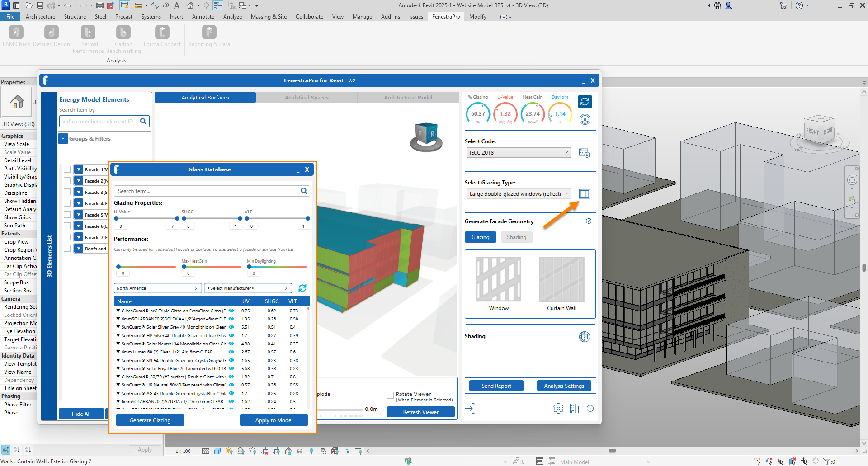The height and width of the screenshot is (466, 868).
Task: Refresh the manufacturer list in Glass Database
Action: (x=302, y=288)
